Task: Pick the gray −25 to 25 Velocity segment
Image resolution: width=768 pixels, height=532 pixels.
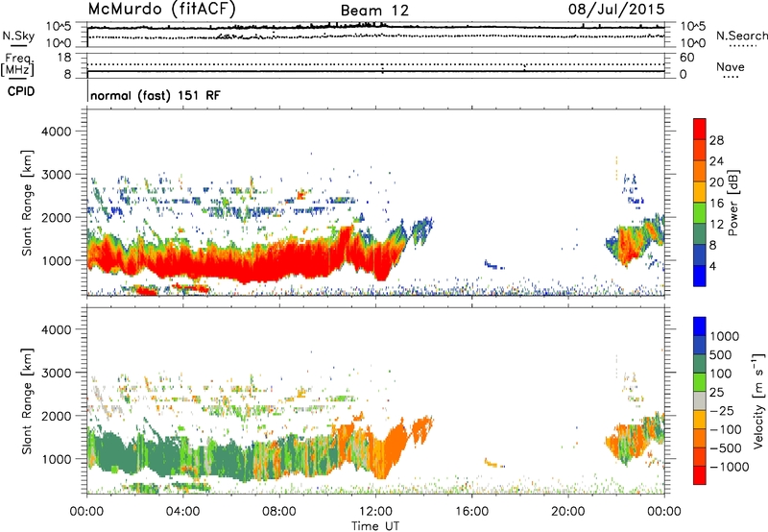Action: 700,401
